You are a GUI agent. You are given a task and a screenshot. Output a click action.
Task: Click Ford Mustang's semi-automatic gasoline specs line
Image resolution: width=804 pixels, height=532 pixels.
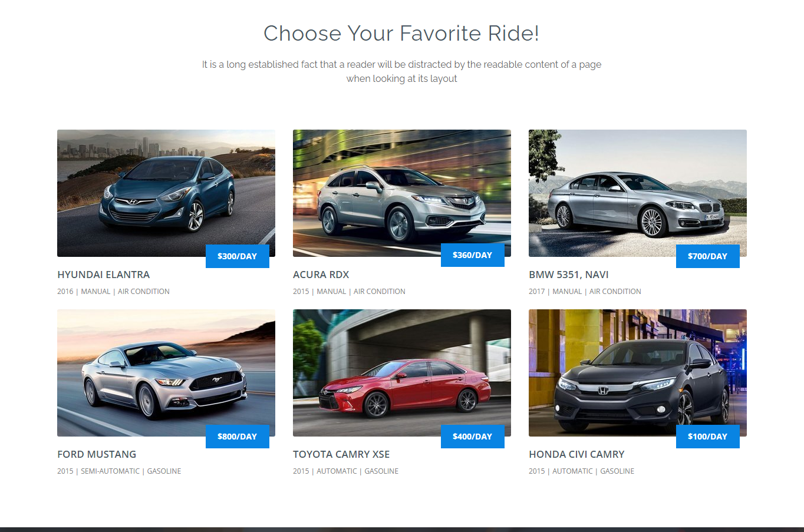[x=119, y=471]
